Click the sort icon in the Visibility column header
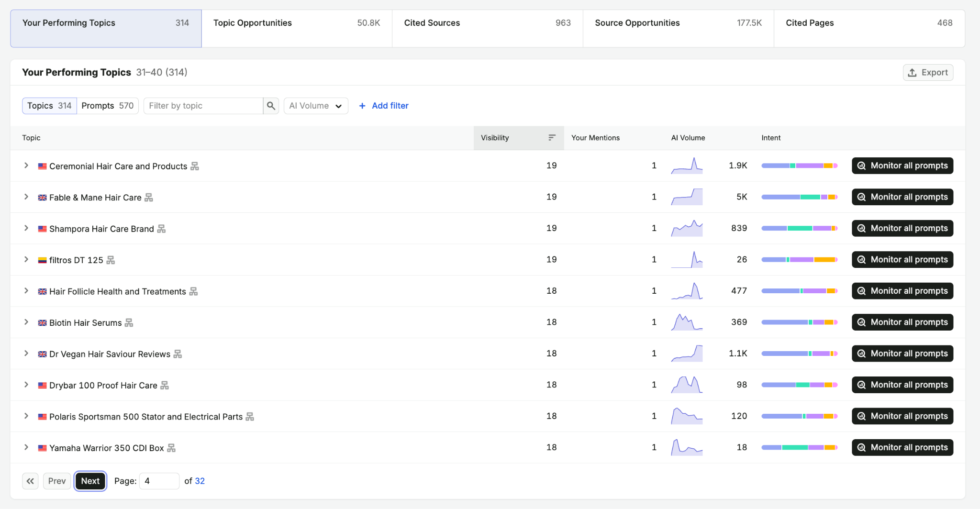Screen dimensions: 980x509 pos(552,138)
